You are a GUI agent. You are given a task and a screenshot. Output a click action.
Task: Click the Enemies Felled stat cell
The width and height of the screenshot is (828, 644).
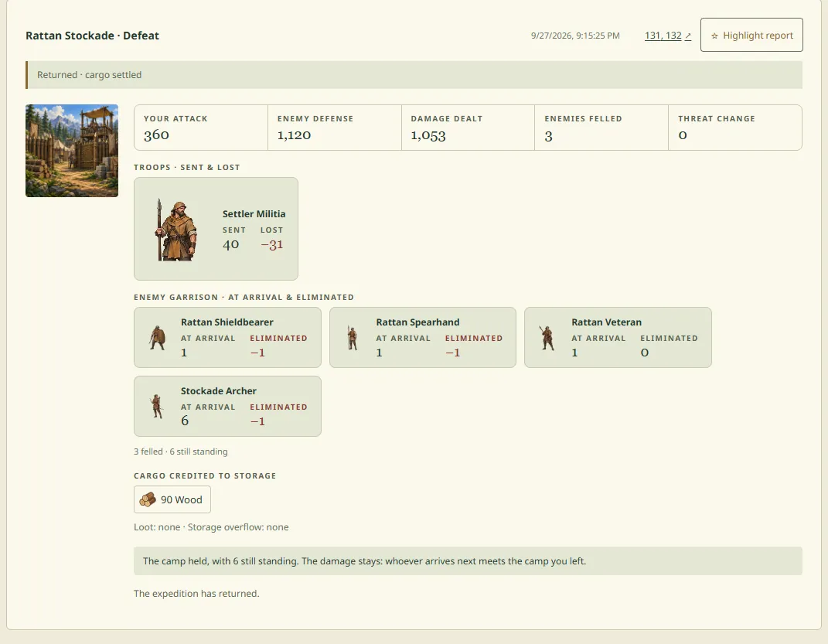point(601,128)
